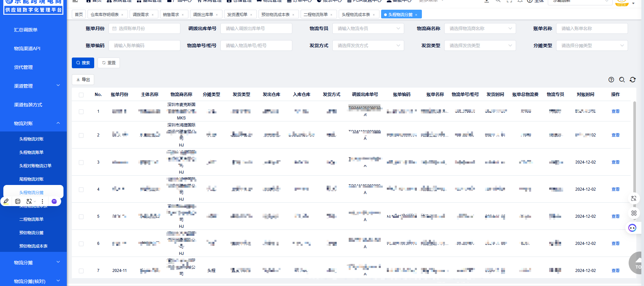
Task: Open the 发货类型 dropdown
Action: point(480,45)
